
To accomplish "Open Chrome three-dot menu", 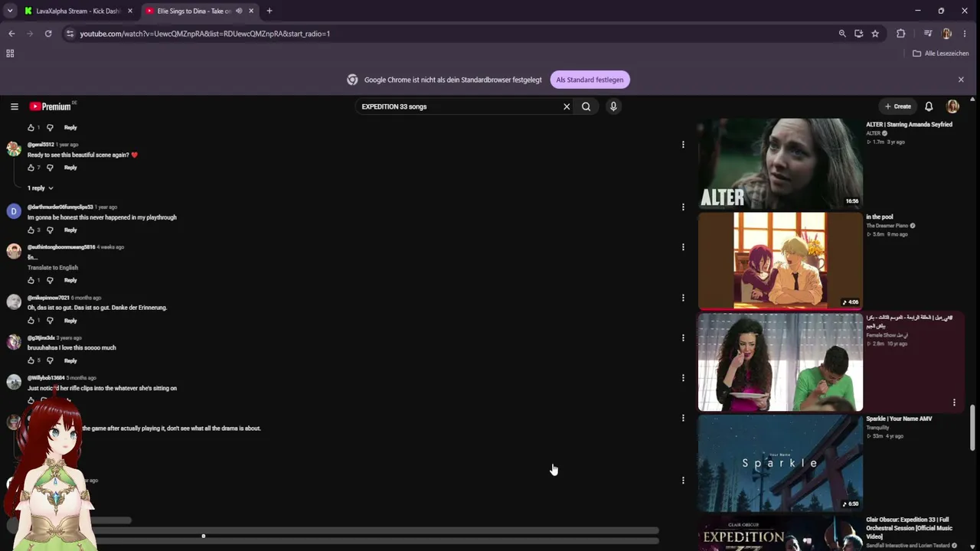I will point(965,34).
